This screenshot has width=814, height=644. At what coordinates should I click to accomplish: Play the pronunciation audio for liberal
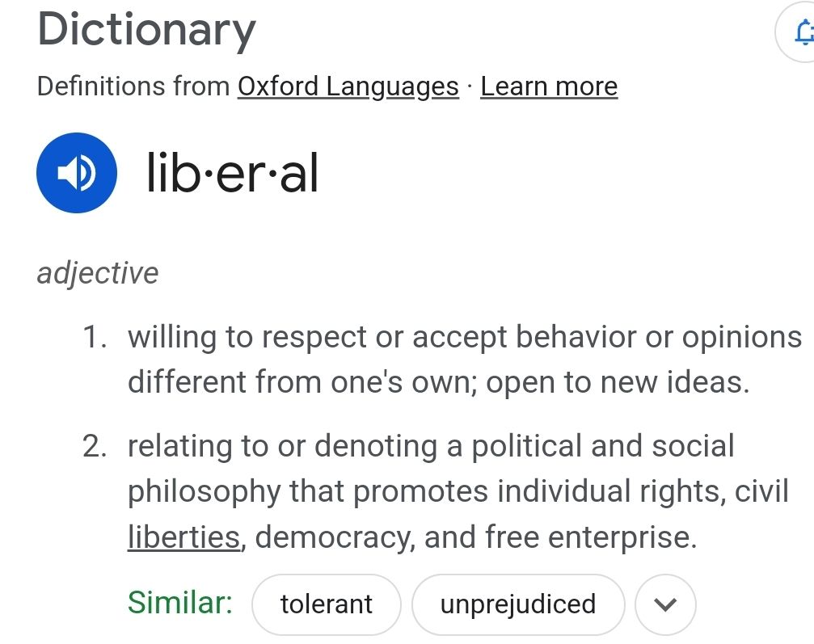[77, 173]
